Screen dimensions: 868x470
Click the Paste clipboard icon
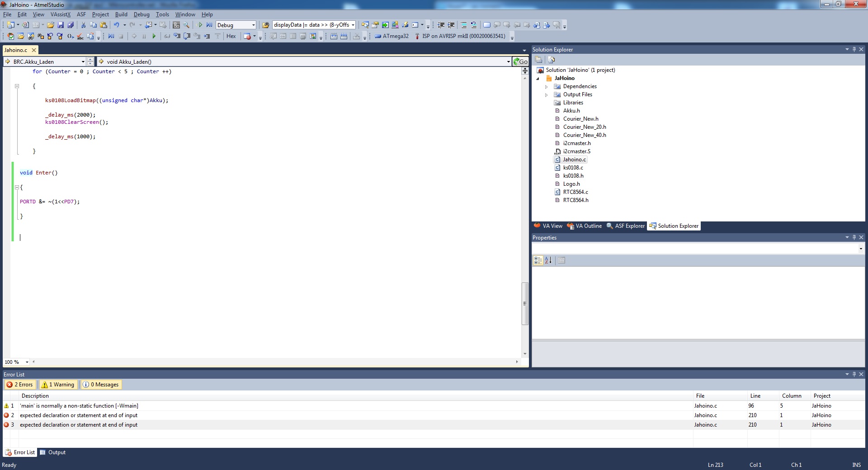104,25
